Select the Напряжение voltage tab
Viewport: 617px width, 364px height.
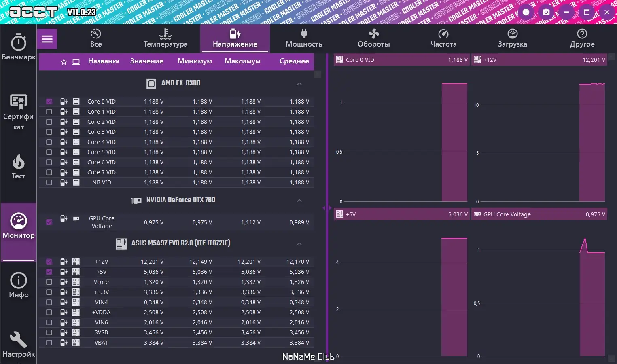point(235,38)
